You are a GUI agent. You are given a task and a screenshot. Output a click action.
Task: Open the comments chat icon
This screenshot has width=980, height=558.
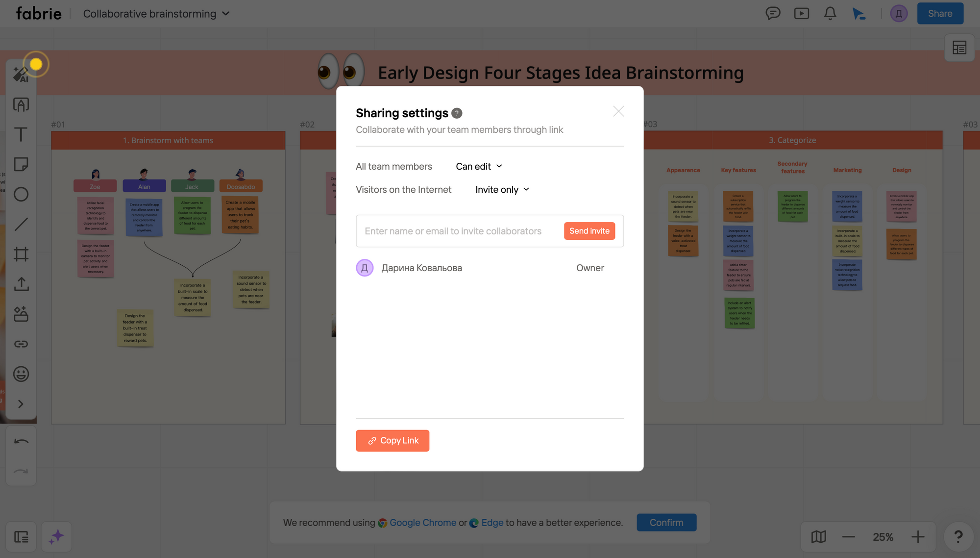point(773,14)
